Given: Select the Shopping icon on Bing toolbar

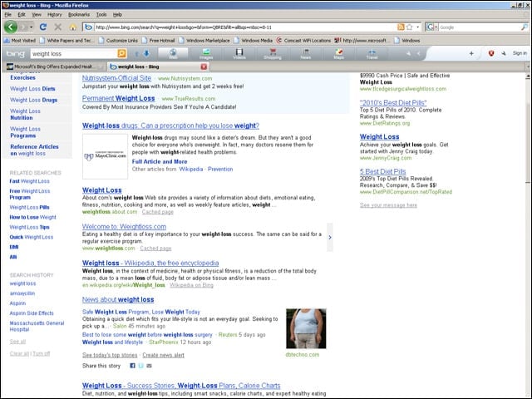Looking at the screenshot, I should pyautogui.click(x=273, y=53).
